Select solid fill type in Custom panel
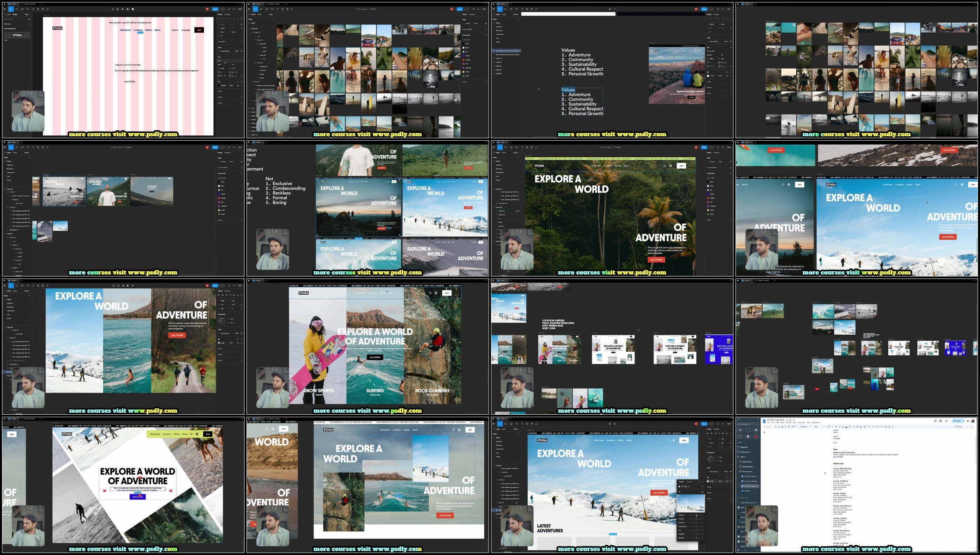This screenshot has height=555, width=980. point(679,487)
